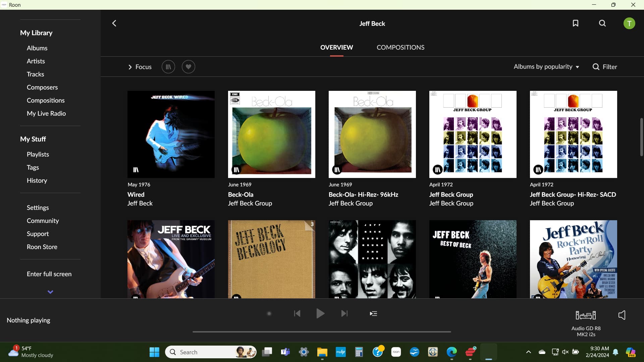Open Microsoft Edge from the taskbar
The width and height of the screenshot is (644, 362).
[x=451, y=352]
